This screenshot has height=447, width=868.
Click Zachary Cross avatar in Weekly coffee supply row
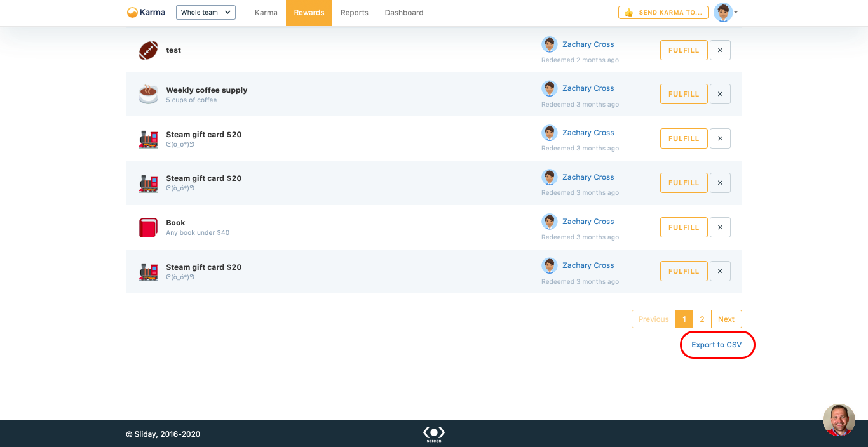click(550, 88)
